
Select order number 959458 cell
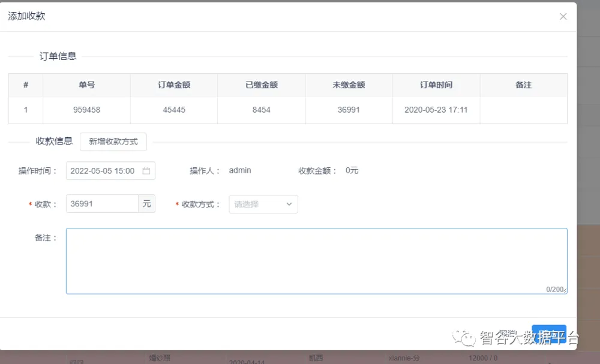click(86, 110)
